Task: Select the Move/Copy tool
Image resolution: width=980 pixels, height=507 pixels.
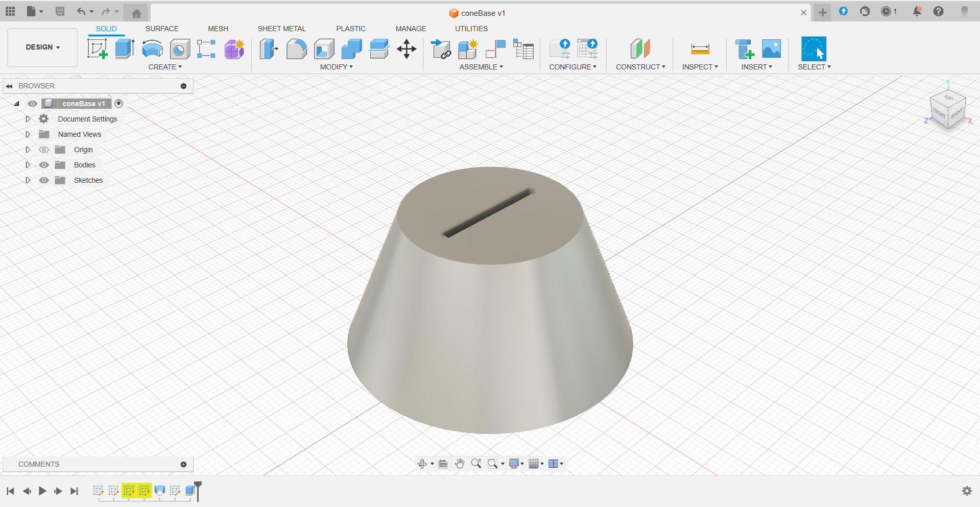Action: [407, 49]
